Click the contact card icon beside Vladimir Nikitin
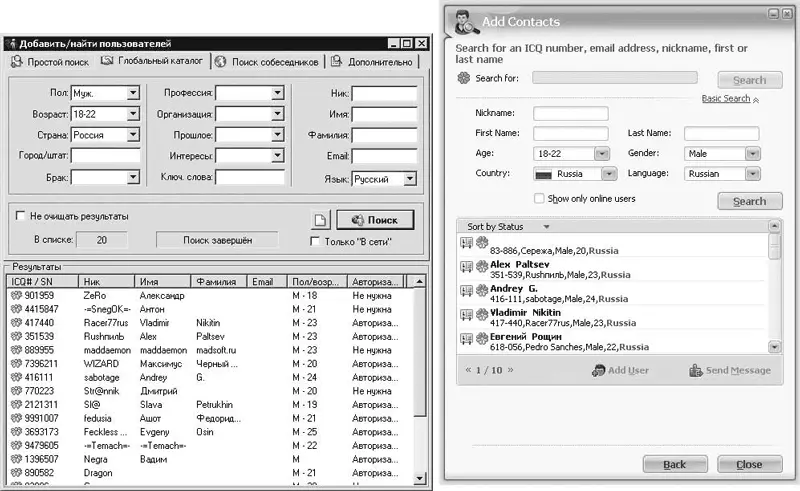800x491 pixels. (x=466, y=314)
